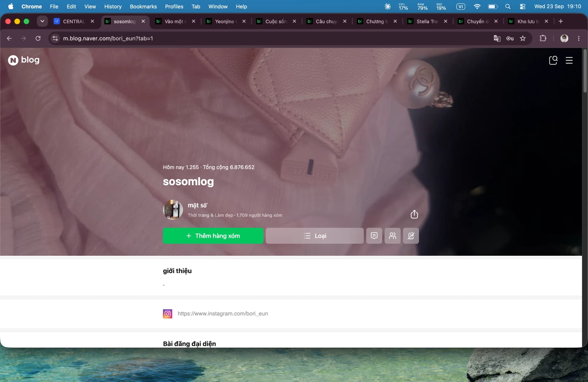Open the Window menu
This screenshot has height=382, width=588.
point(218,6)
